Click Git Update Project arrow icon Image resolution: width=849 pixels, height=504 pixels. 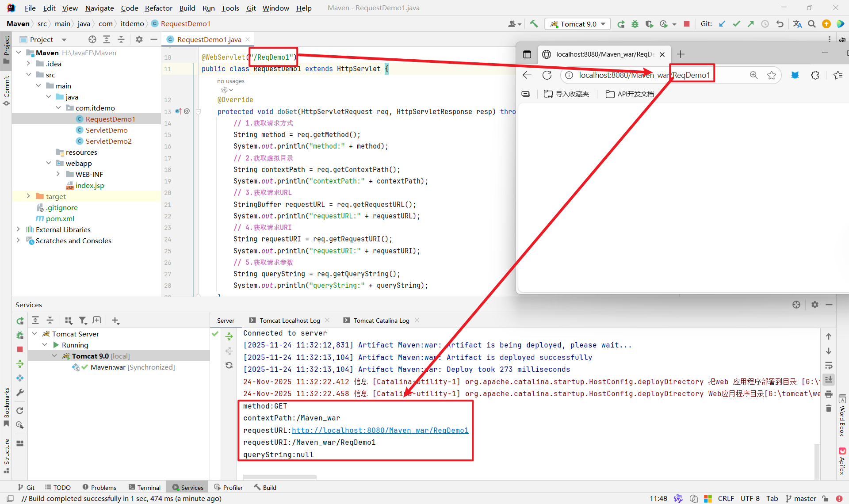[x=722, y=24]
